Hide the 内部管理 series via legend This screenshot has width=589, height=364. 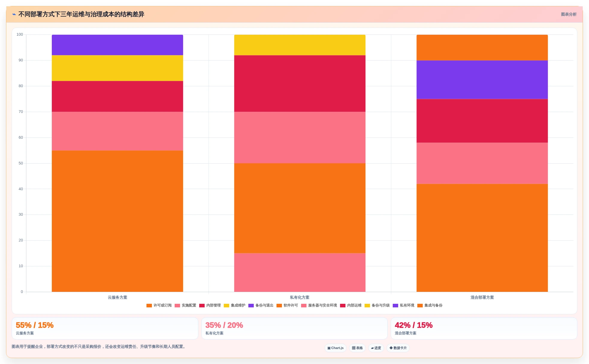tap(210, 306)
